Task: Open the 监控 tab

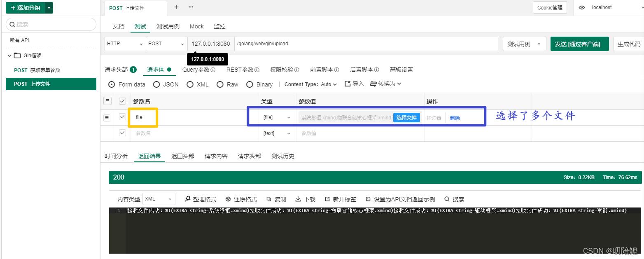Action: point(220,26)
